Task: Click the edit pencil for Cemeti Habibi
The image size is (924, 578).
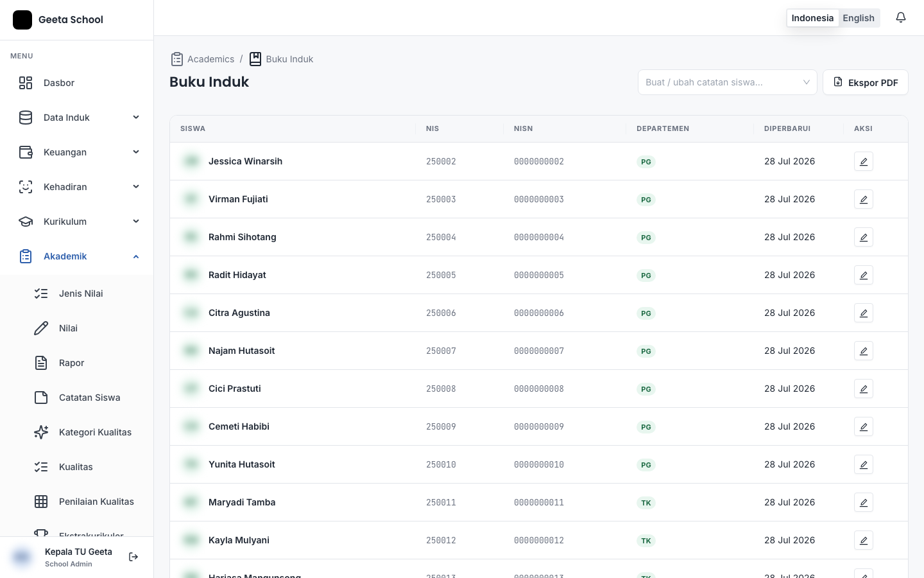Action: coord(864,426)
